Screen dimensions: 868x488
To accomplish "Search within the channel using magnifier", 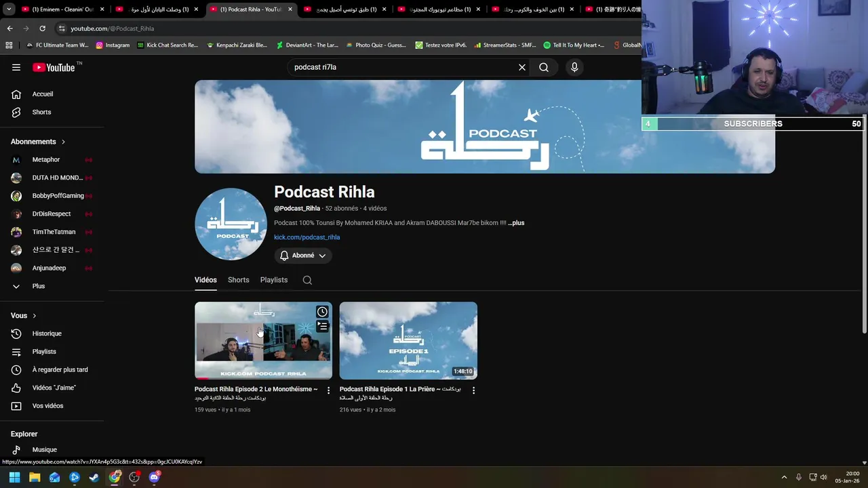I will click(x=307, y=280).
